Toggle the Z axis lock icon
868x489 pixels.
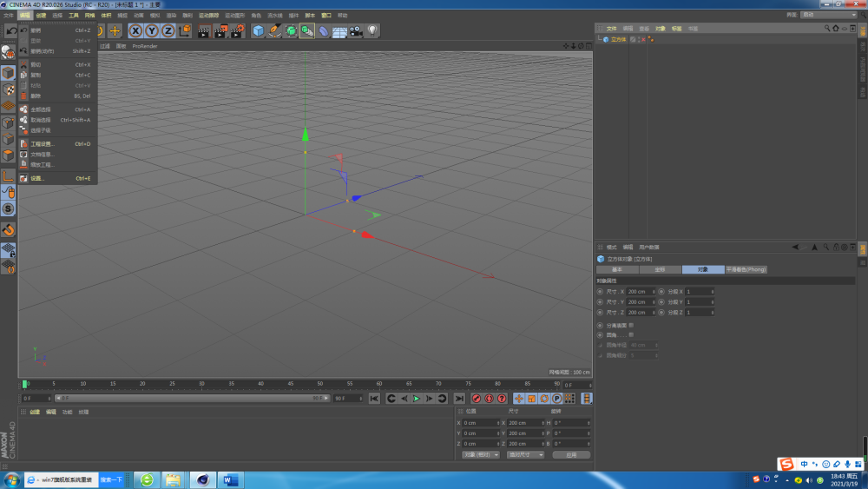(x=168, y=31)
